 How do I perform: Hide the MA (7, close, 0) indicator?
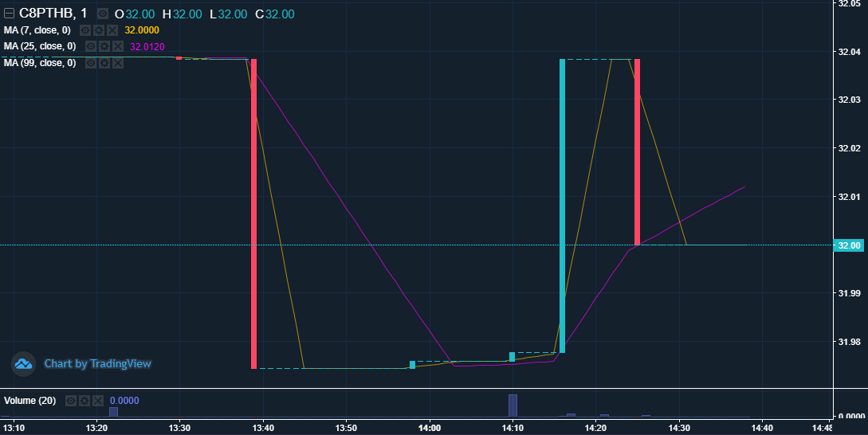coord(87,30)
